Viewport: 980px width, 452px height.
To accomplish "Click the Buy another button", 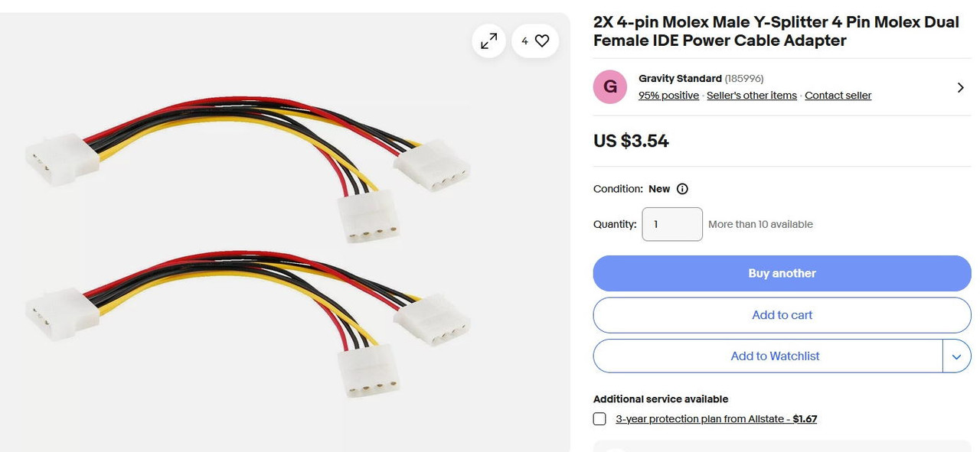I will pos(782,273).
